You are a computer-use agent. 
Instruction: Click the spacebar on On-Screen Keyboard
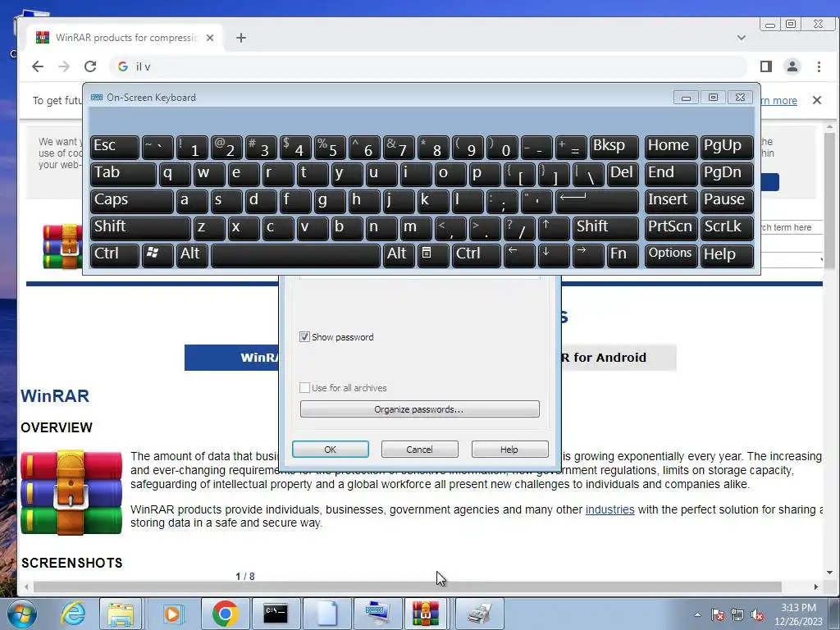point(295,255)
